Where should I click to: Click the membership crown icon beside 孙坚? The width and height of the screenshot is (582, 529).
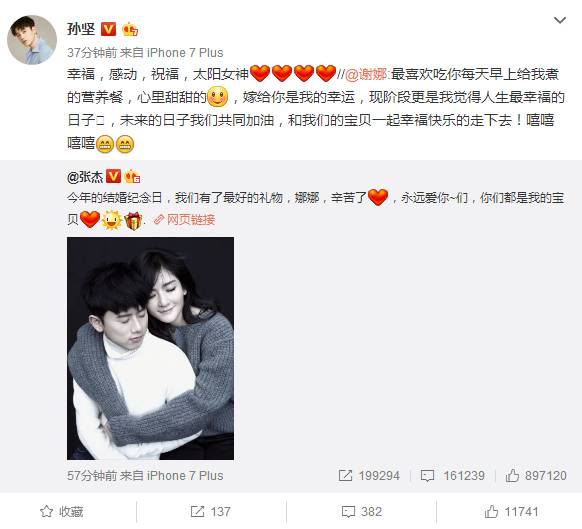pos(130,29)
